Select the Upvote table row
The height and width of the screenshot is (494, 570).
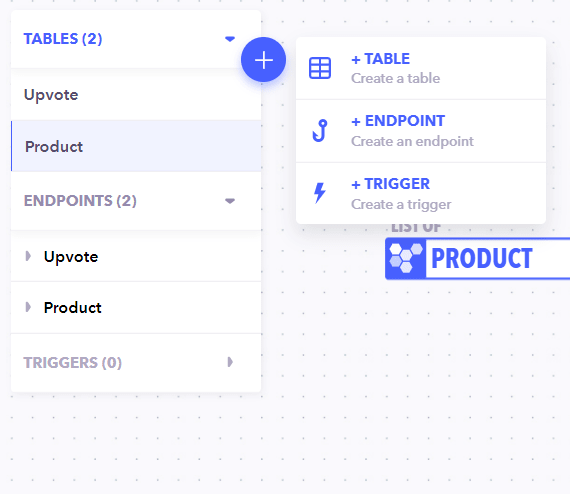[x=136, y=95]
